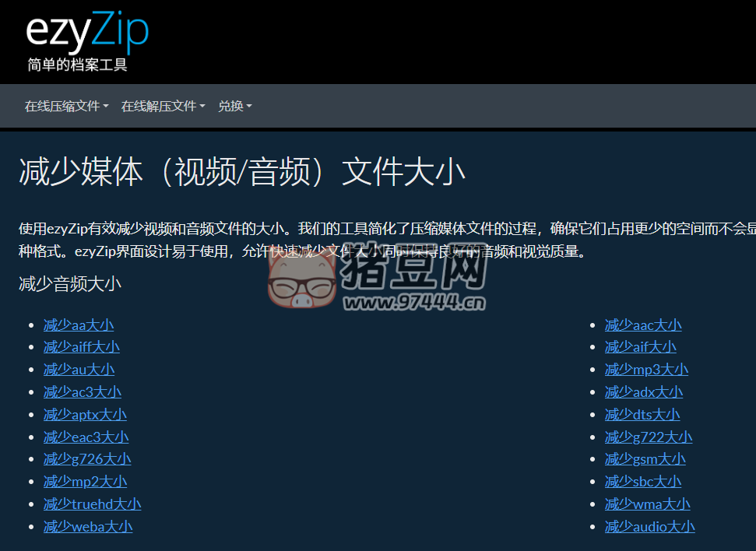Click the 减少媒体（视频/音频）文件大小 heading
This screenshot has width=756, height=551.
(x=242, y=172)
